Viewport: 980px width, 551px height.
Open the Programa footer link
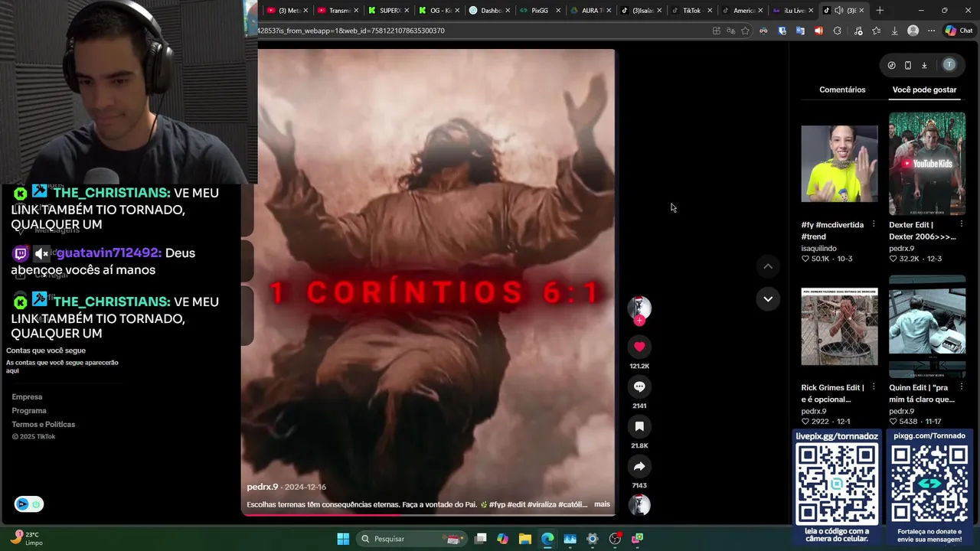(x=29, y=411)
